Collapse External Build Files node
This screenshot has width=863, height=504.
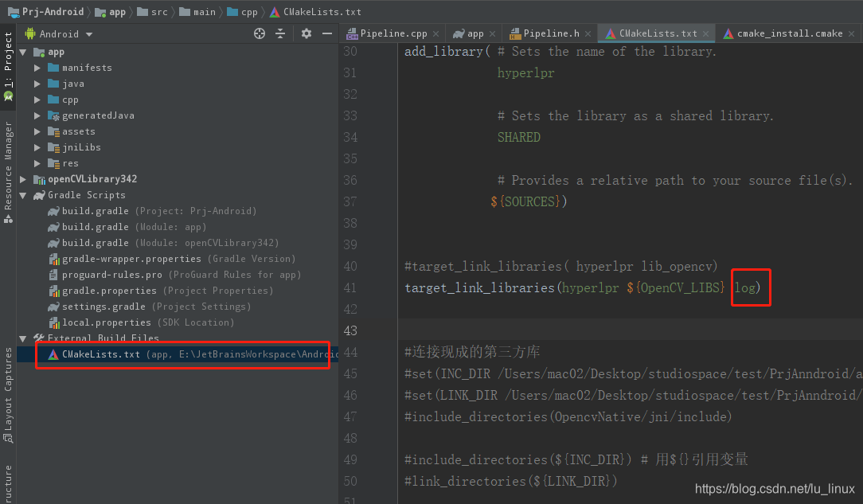click(23, 338)
